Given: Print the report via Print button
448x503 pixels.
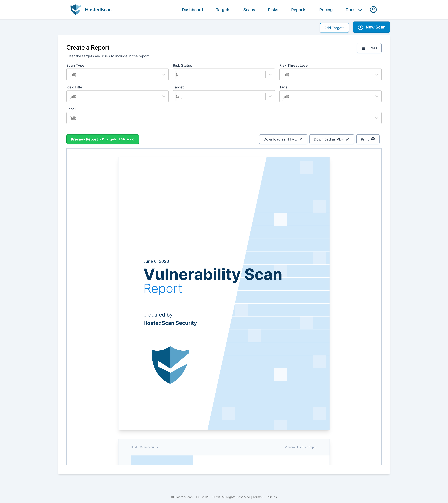Looking at the screenshot, I should 367,139.
